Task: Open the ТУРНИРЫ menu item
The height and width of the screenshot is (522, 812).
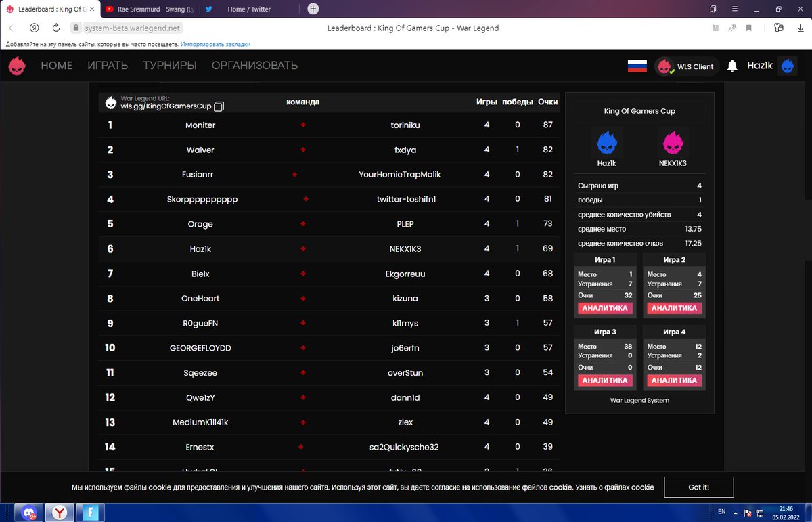Action: point(170,66)
